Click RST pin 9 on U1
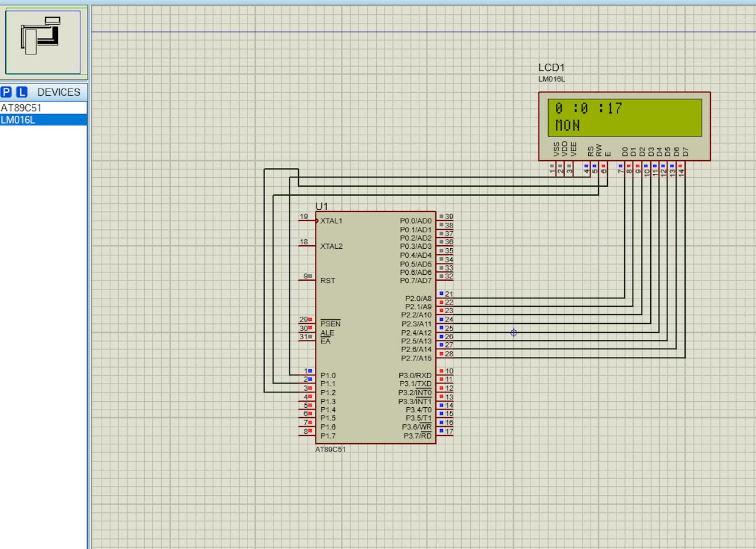756x549 pixels. 307,280
